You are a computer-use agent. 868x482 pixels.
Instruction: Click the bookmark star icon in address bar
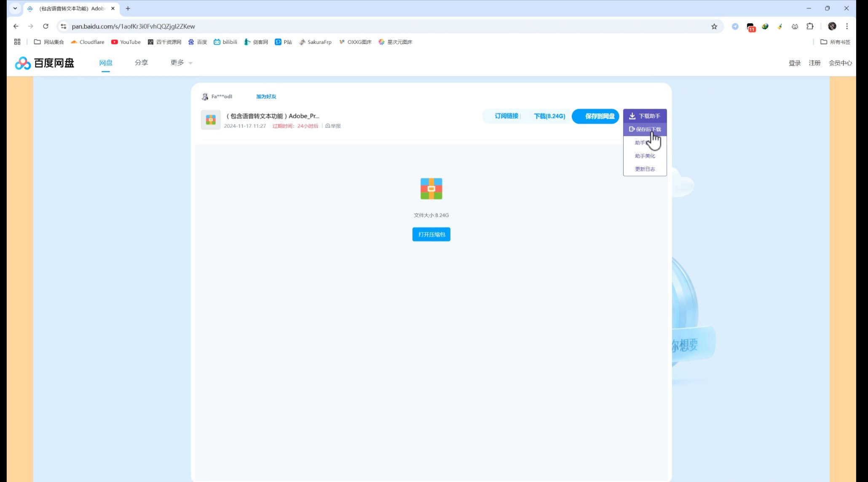point(714,27)
